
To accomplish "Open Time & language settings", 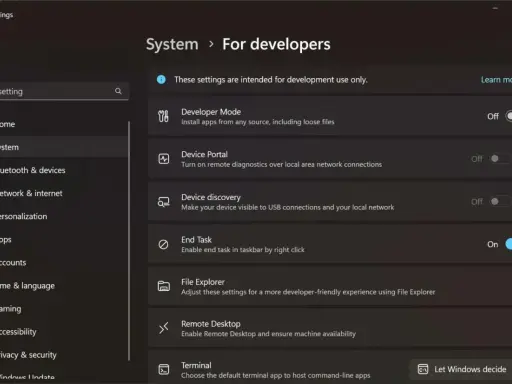I will tap(63, 286).
